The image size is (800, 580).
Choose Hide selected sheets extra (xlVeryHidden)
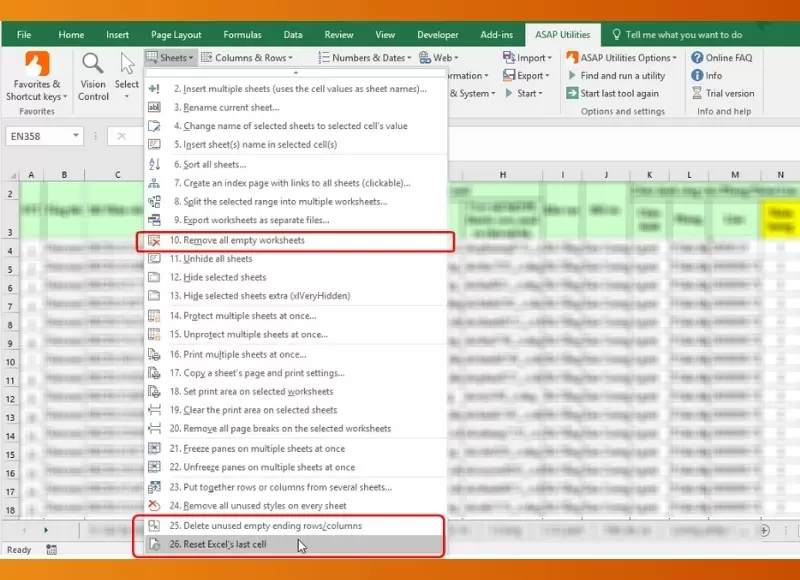click(x=295, y=295)
